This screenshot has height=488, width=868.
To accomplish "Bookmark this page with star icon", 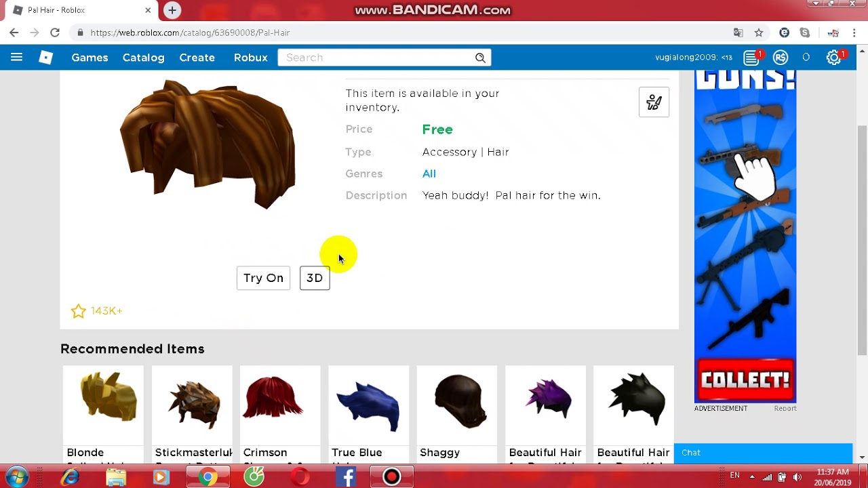I will pos(759,33).
